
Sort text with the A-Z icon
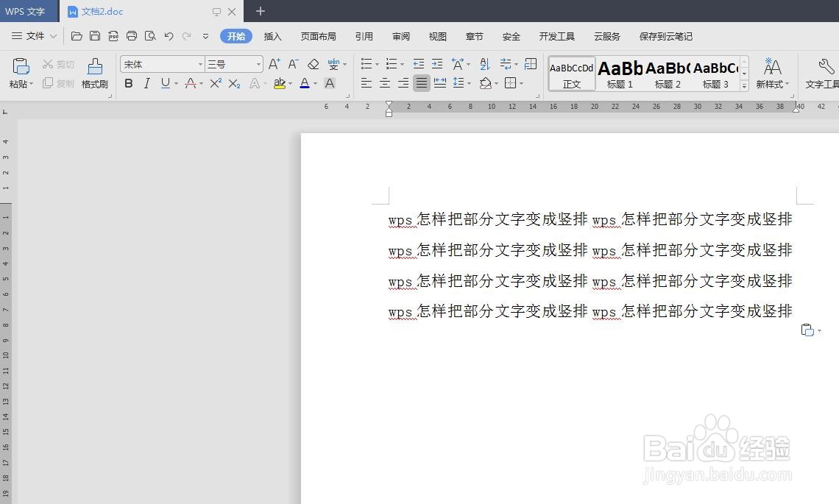coord(485,64)
